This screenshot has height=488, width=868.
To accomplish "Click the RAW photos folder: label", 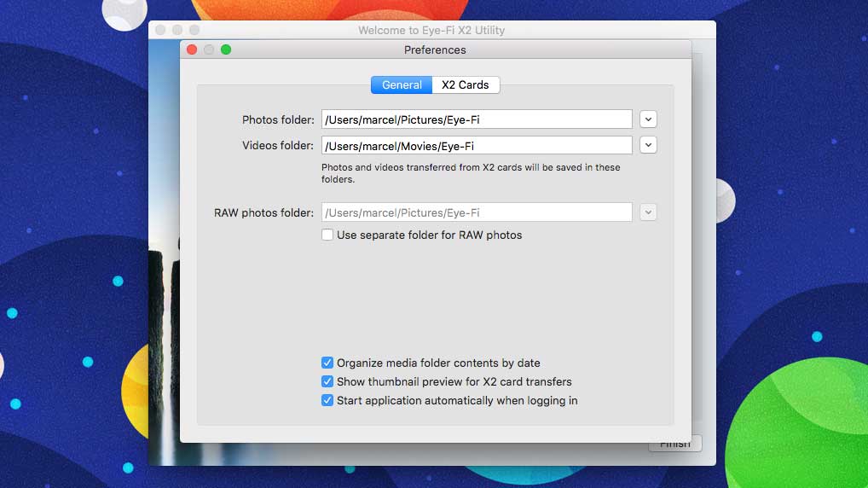I will coord(263,212).
